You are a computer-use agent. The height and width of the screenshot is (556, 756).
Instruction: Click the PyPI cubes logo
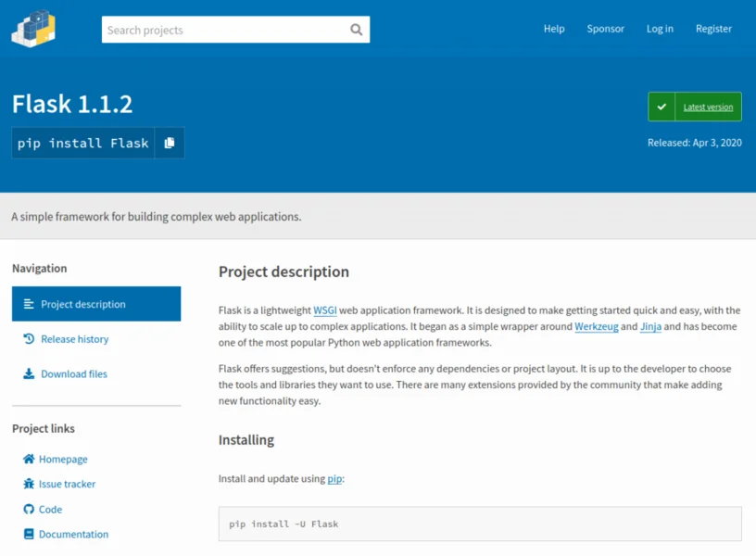33,29
